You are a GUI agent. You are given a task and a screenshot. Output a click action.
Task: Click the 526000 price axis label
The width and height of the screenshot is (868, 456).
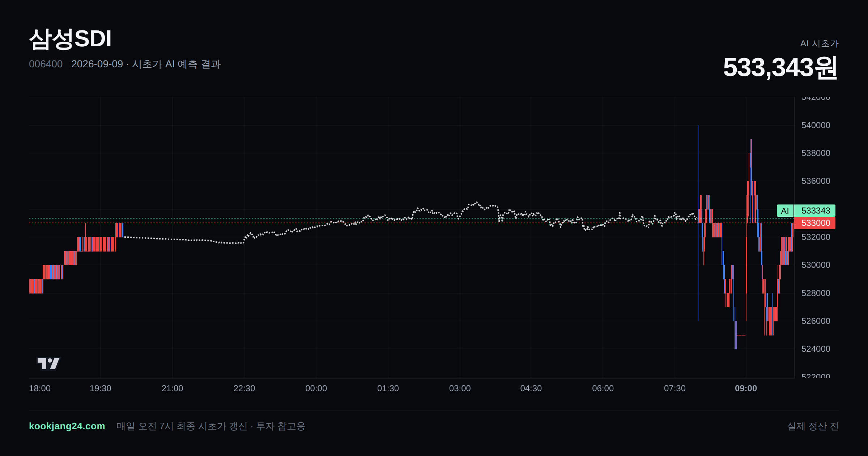(816, 321)
